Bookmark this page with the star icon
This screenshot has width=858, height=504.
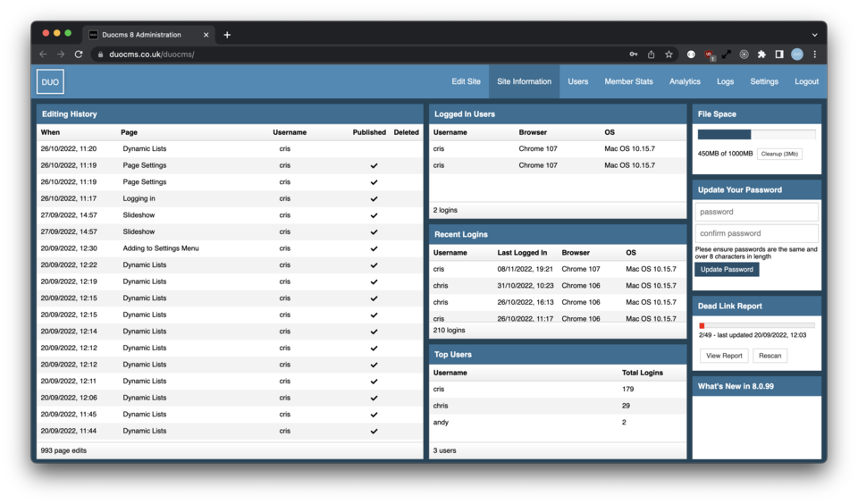(669, 55)
